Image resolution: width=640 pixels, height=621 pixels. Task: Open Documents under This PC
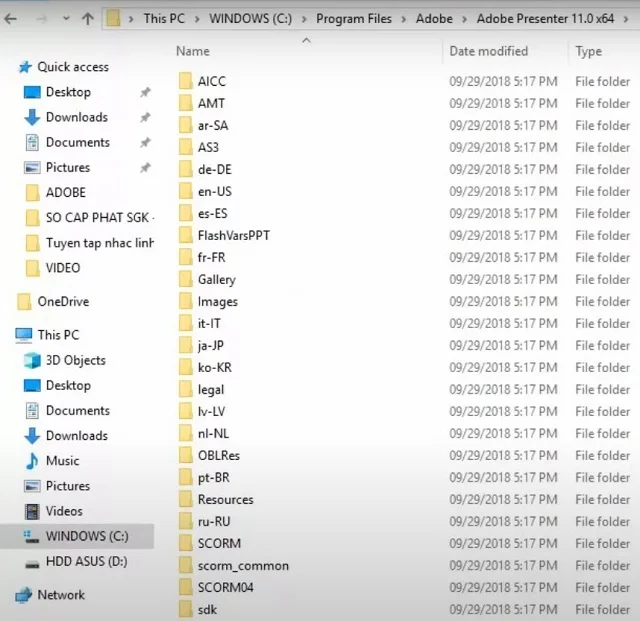click(x=68, y=411)
